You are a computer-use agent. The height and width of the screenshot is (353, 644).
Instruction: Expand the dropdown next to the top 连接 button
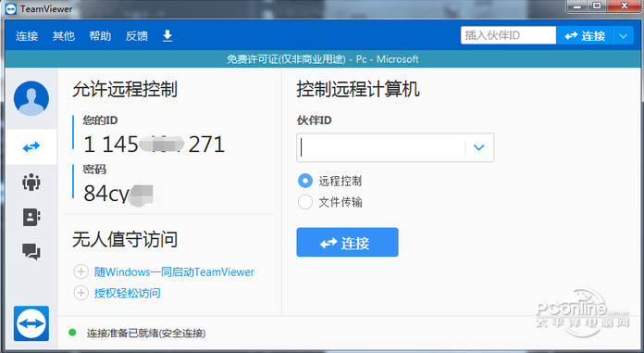(624, 36)
